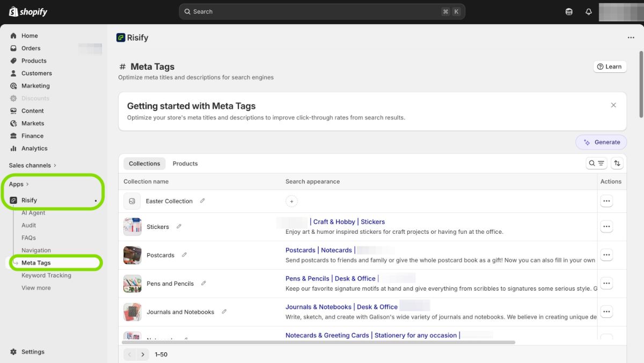Viewport: 644px width, 363px height.
Task: Go to next page of results
Action: click(x=143, y=354)
